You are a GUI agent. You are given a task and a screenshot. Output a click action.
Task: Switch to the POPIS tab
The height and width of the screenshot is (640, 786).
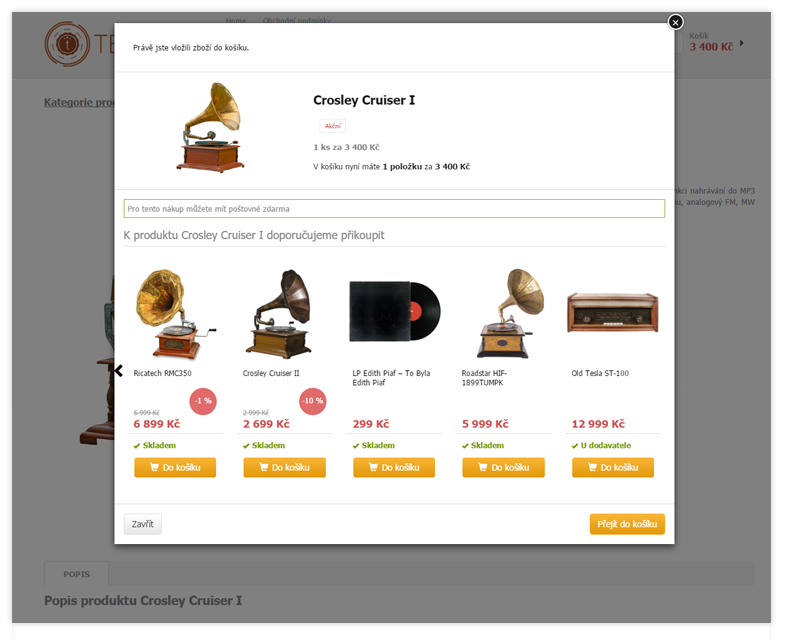tap(76, 574)
